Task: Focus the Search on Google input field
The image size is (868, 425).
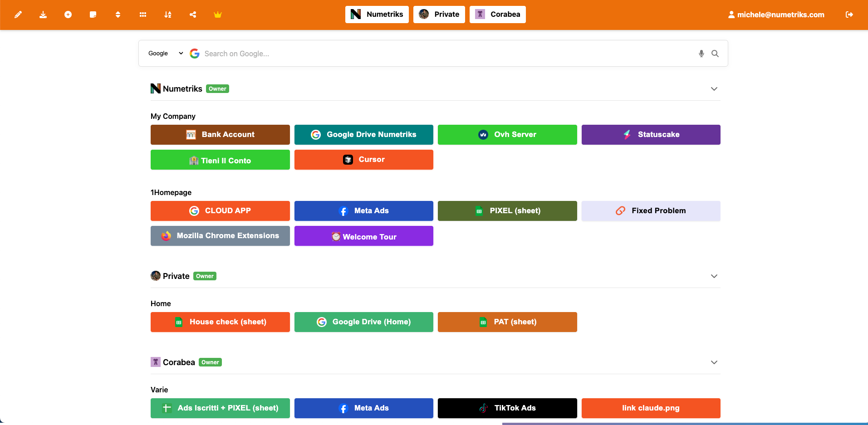Action: pos(447,54)
